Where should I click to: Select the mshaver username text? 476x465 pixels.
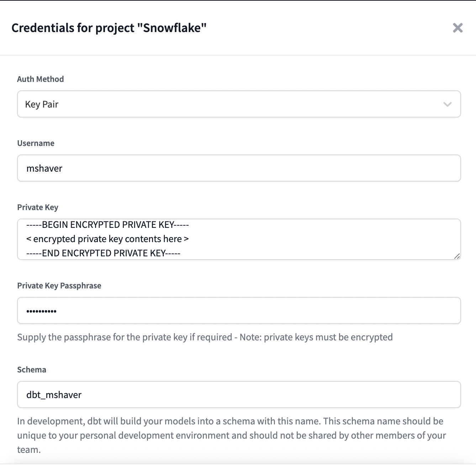(x=44, y=168)
